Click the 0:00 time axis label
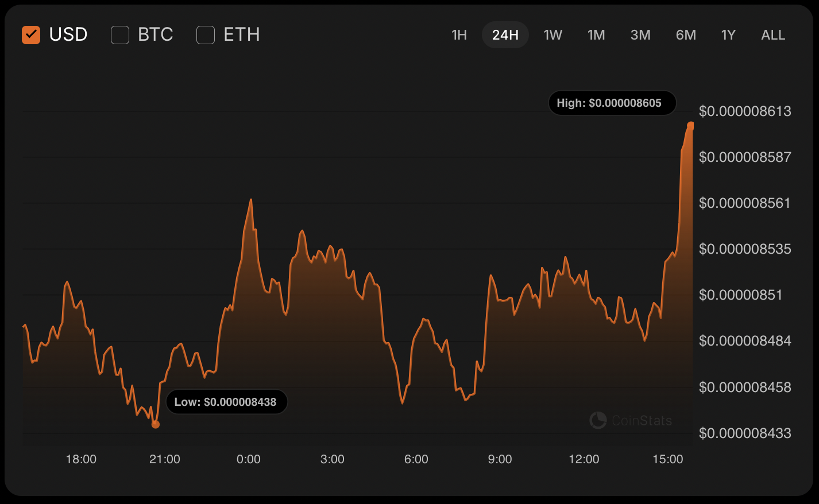Image resolution: width=819 pixels, height=504 pixels. pyautogui.click(x=249, y=459)
